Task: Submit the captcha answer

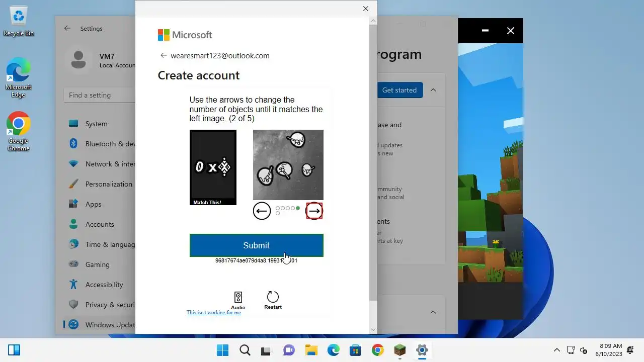Action: click(x=257, y=245)
